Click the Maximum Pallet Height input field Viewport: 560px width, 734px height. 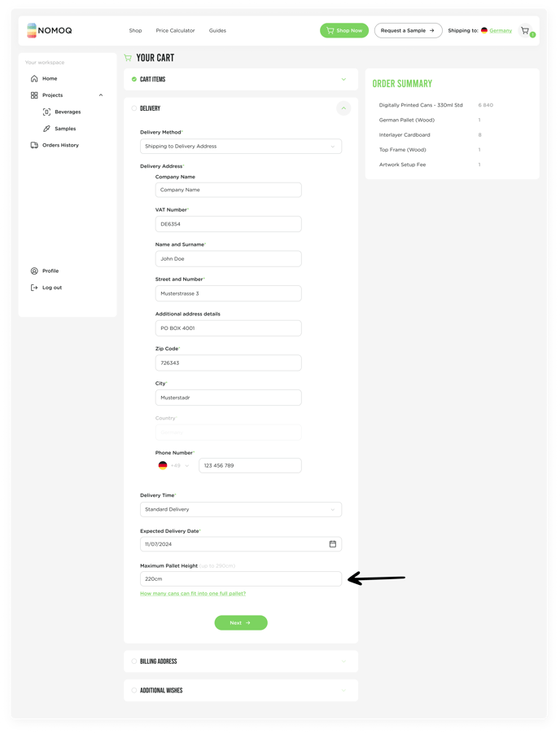pyautogui.click(x=241, y=579)
